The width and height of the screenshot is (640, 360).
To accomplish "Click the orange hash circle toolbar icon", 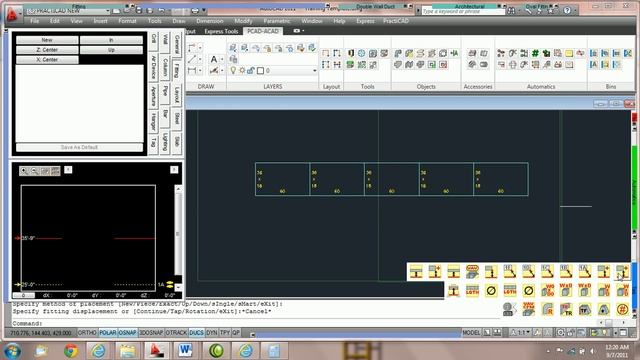I will click(x=622, y=309).
